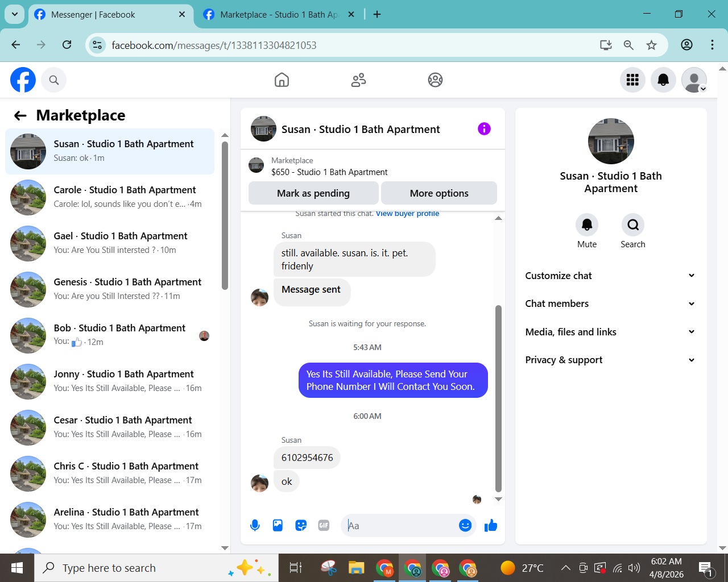Open the Windows Start menu

tap(17, 568)
